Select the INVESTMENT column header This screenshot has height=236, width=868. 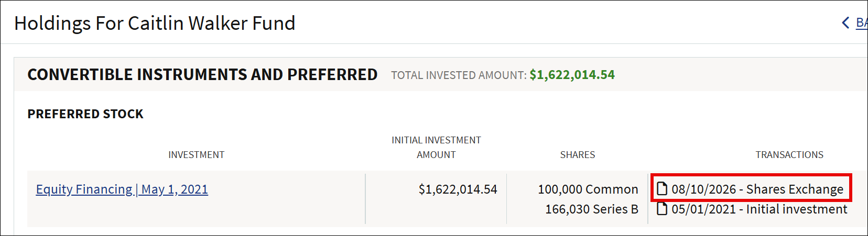196,155
